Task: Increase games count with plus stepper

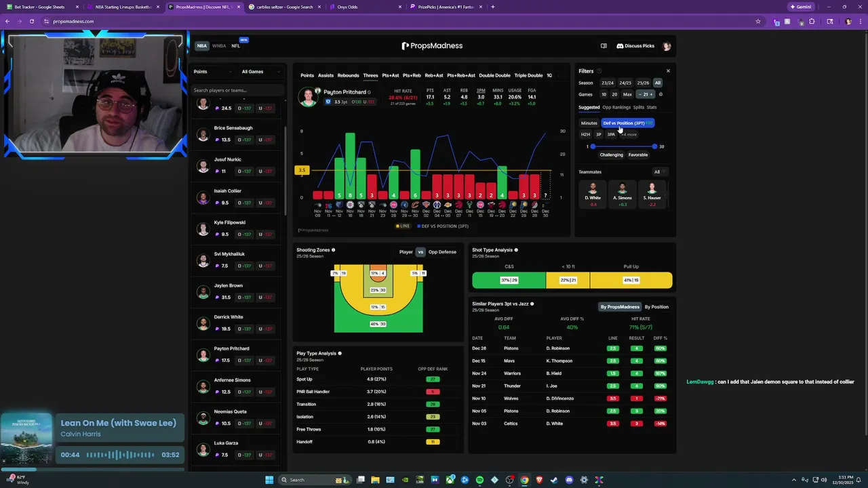Action: tap(652, 94)
